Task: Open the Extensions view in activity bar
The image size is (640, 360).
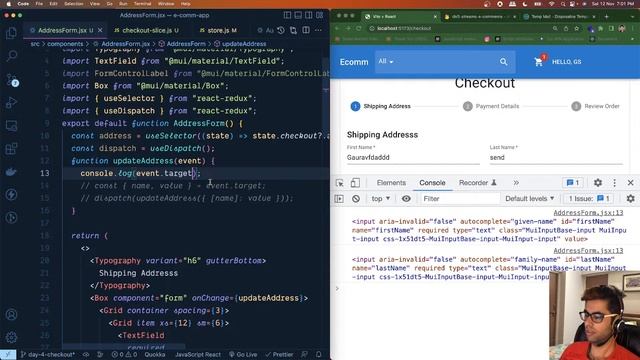Action: [x=11, y=149]
